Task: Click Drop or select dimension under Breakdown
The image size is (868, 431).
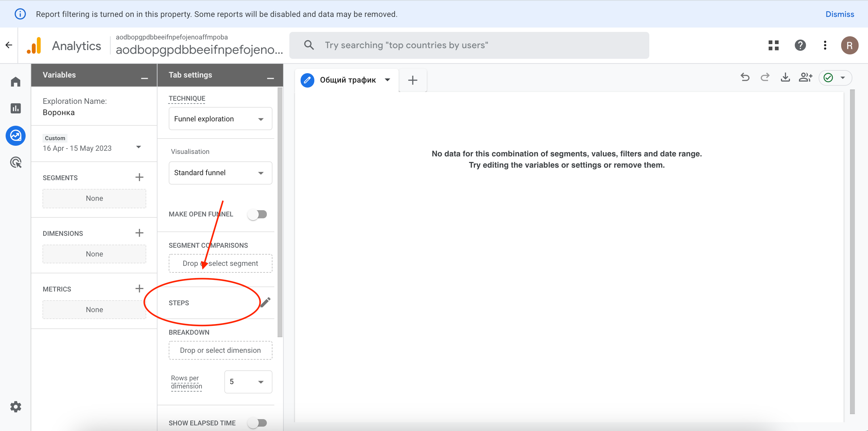Action: tap(220, 350)
